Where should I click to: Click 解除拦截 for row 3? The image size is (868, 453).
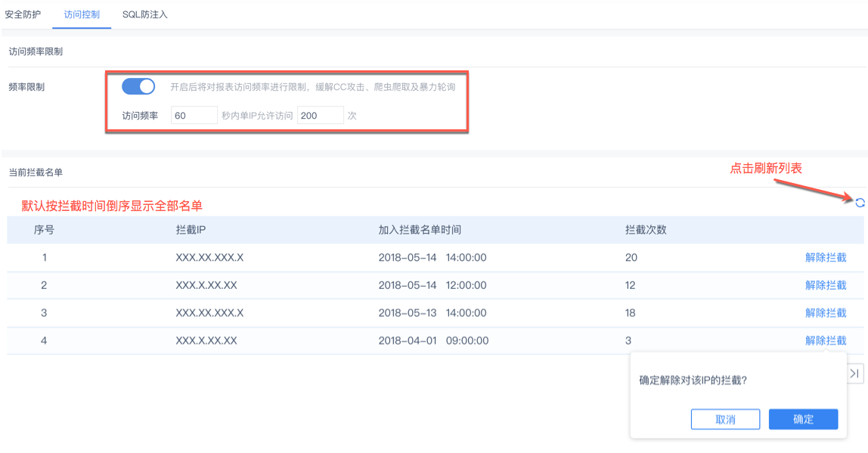tap(826, 313)
